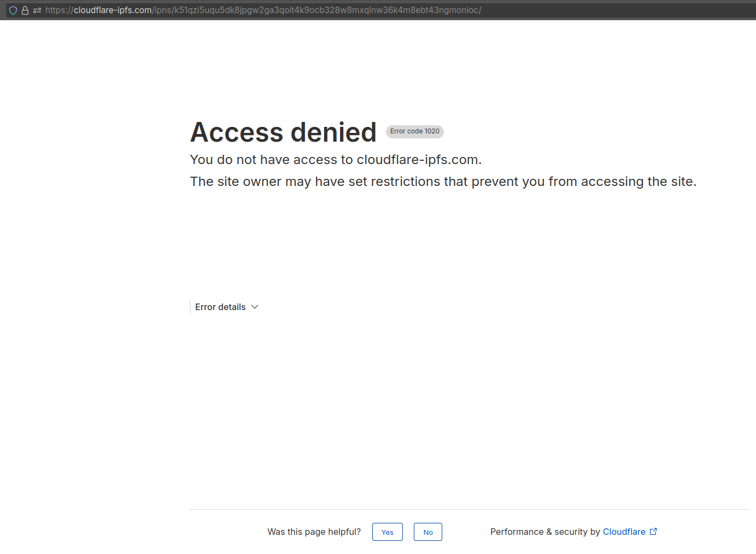The image size is (756, 554).
Task: Click the Access denied heading
Action: pyautogui.click(x=283, y=132)
